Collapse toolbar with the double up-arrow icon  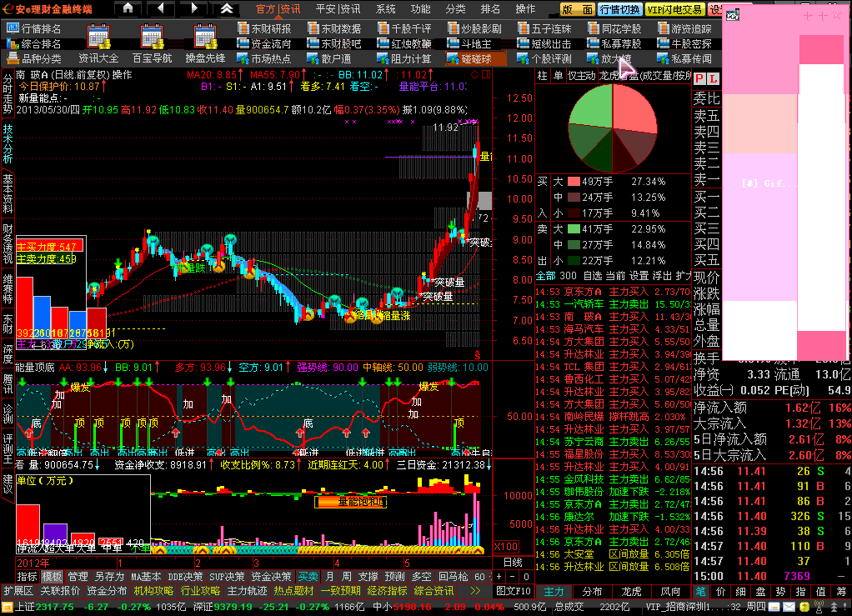pos(227,8)
